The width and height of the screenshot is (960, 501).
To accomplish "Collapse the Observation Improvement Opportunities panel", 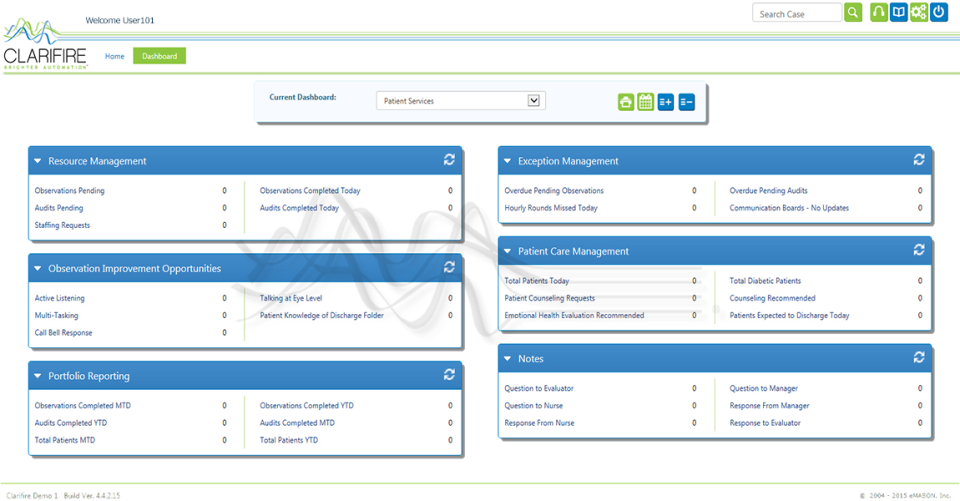I will coord(38,269).
